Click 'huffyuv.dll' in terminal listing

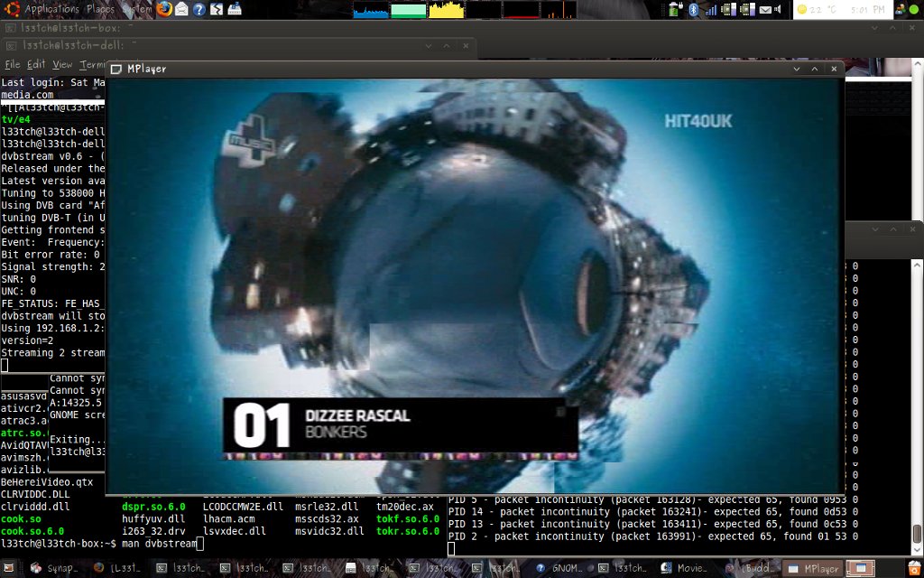pyautogui.click(x=153, y=519)
